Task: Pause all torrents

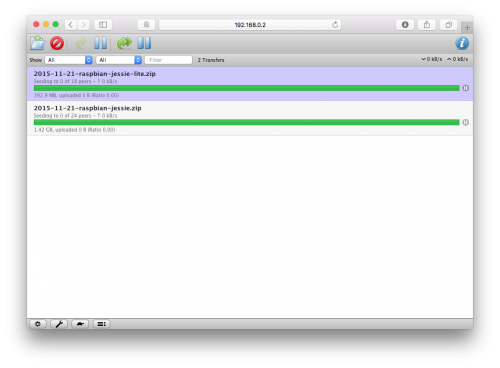Action: click(x=144, y=43)
